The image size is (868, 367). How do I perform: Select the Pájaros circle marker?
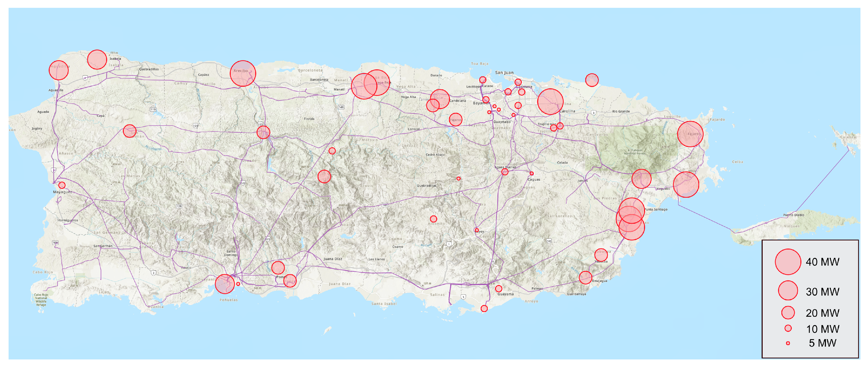[455, 119]
